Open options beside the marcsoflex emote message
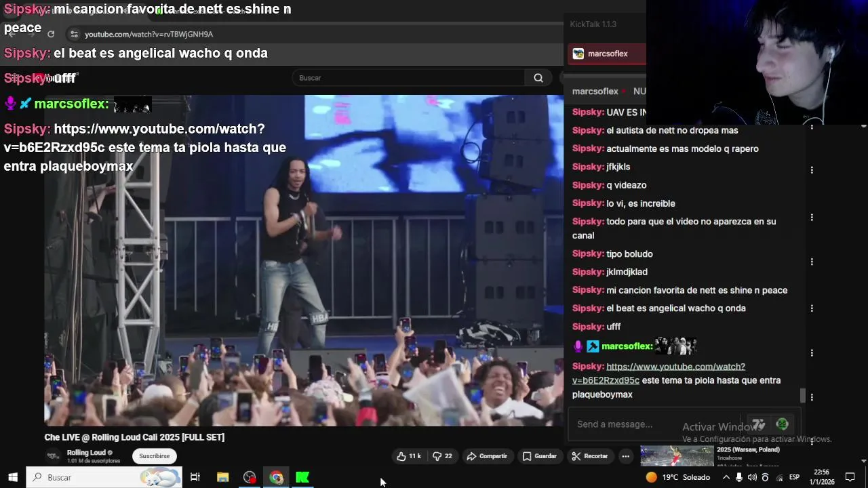The height and width of the screenshot is (488, 868). tap(812, 352)
